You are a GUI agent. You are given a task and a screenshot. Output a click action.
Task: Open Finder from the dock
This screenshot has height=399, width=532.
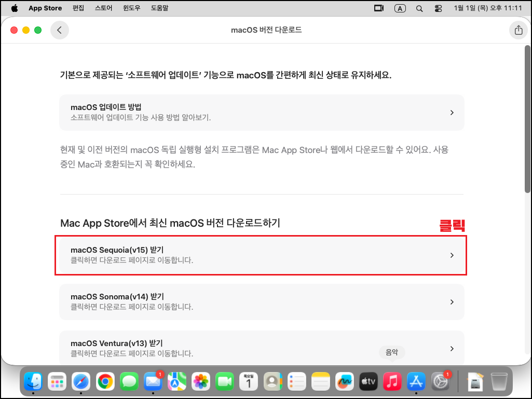[x=33, y=381]
